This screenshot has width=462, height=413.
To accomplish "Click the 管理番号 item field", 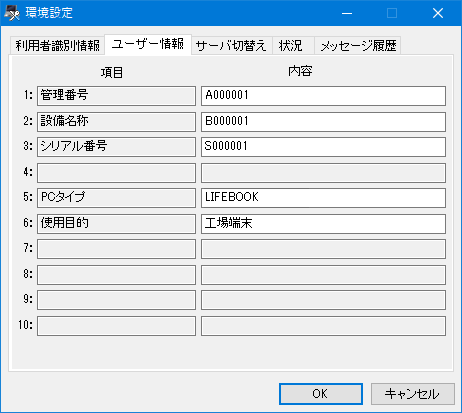I will (116, 96).
